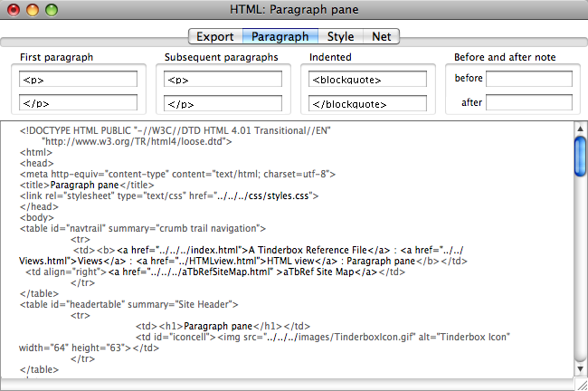Click the link rel stylesheet line
This screenshot has height=391, width=588.
169,195
